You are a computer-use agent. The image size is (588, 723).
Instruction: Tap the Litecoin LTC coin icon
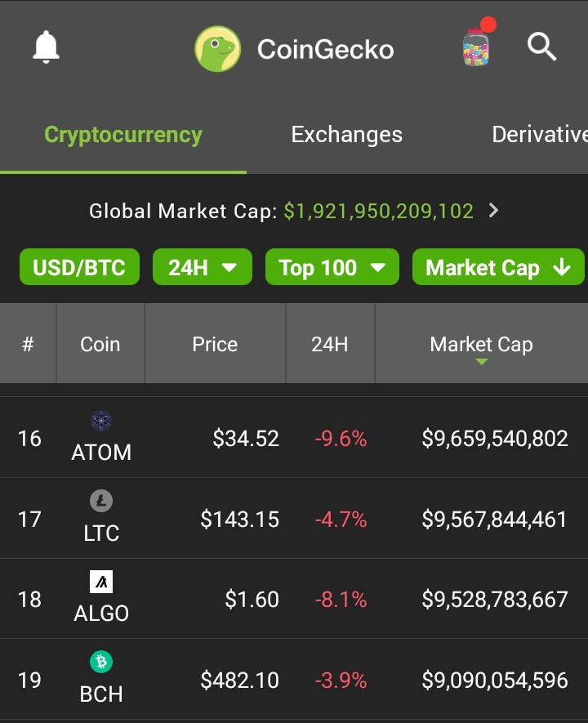coord(101,502)
